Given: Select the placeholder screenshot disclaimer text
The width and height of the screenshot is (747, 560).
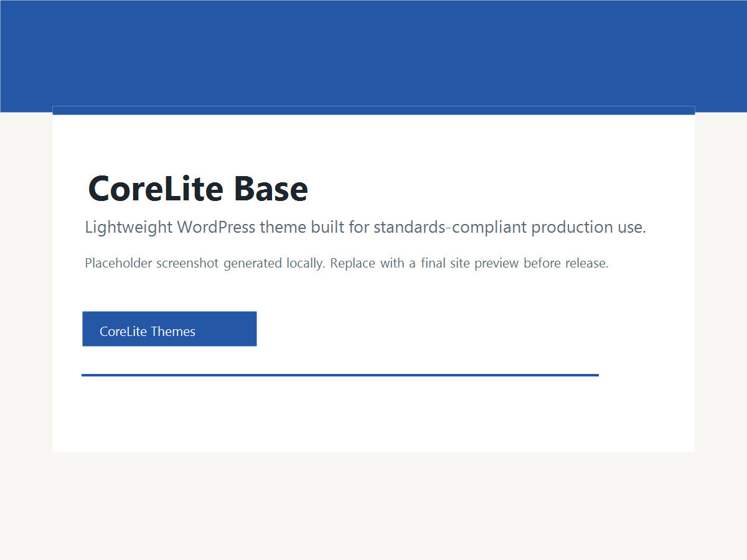Looking at the screenshot, I should point(346,263).
